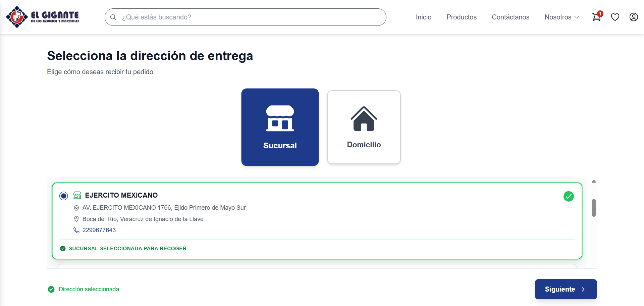Expand the Nosotros dropdown menu

561,17
